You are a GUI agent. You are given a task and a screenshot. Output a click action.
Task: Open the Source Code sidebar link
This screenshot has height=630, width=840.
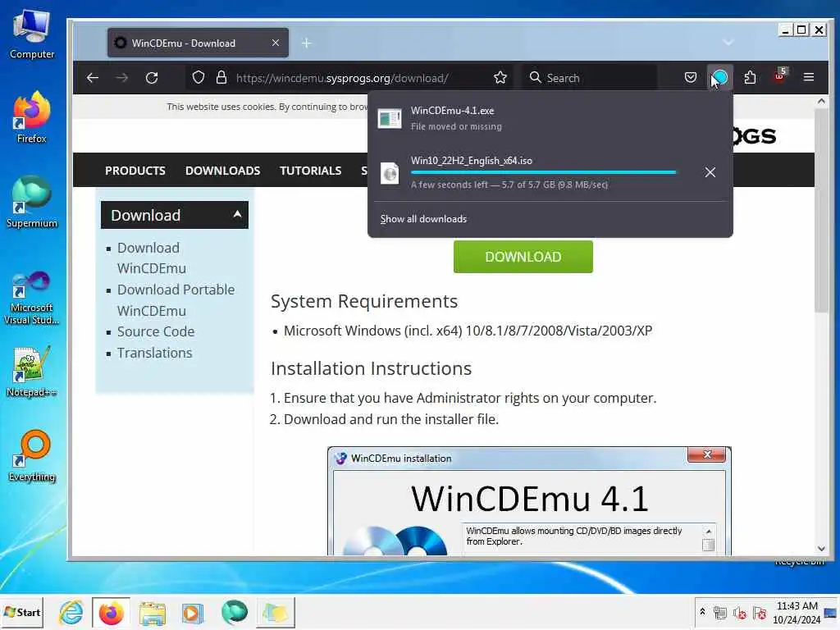tap(156, 331)
